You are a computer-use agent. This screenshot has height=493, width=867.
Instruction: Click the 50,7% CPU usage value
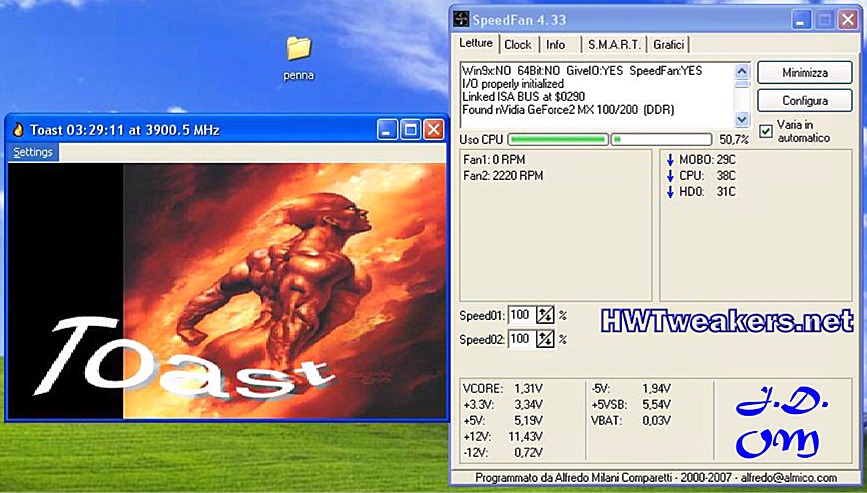[x=734, y=139]
